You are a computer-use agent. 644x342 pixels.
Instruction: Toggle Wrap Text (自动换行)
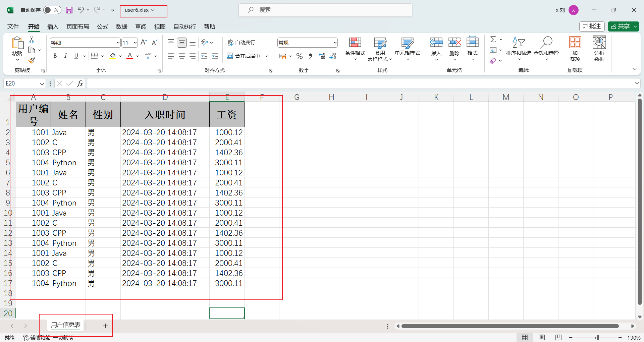click(x=241, y=43)
